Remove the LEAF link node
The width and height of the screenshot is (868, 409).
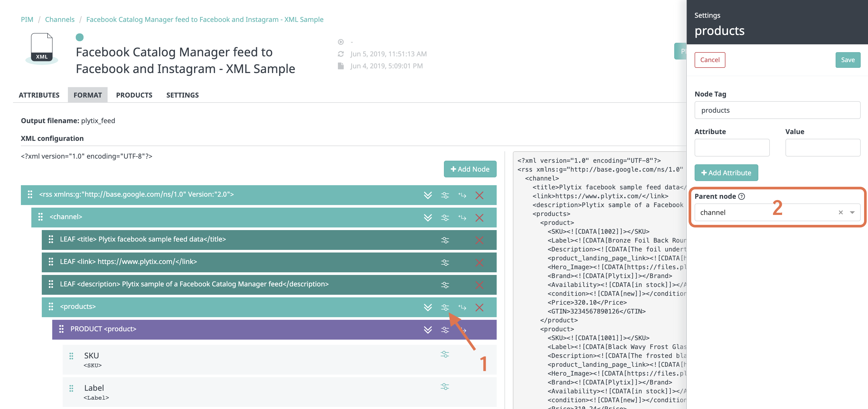click(479, 262)
